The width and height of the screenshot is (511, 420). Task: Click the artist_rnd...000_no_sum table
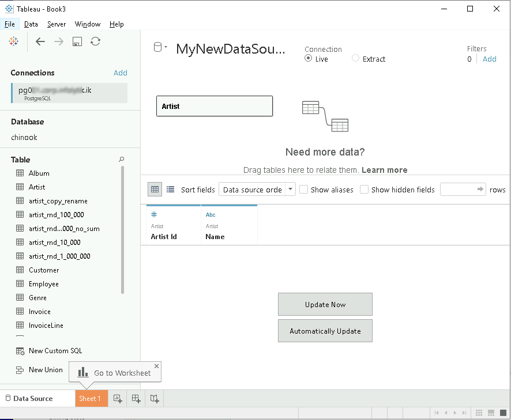pos(64,229)
